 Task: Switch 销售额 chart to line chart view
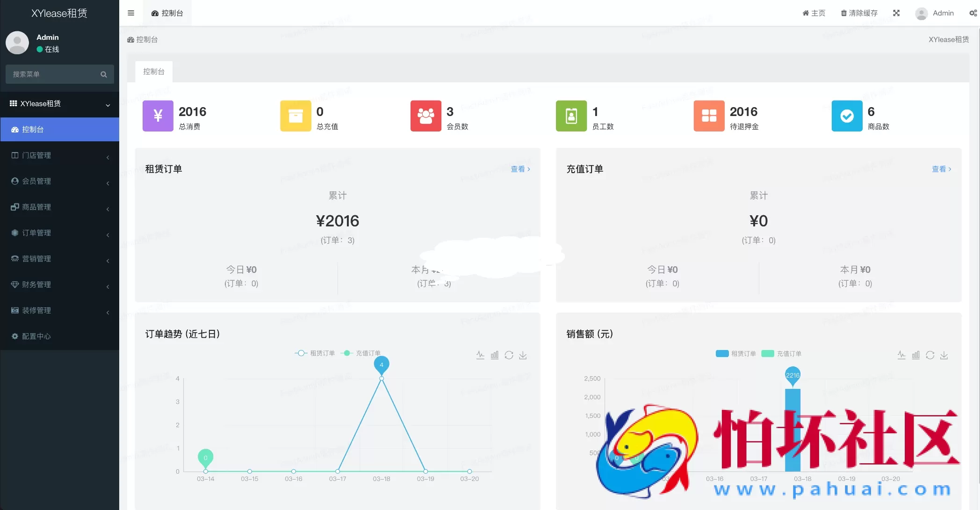coord(901,355)
